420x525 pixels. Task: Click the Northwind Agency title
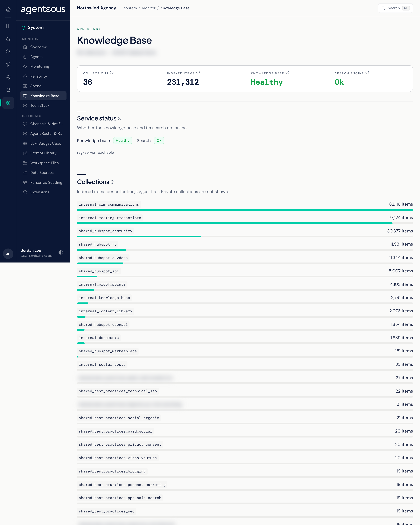(x=96, y=8)
